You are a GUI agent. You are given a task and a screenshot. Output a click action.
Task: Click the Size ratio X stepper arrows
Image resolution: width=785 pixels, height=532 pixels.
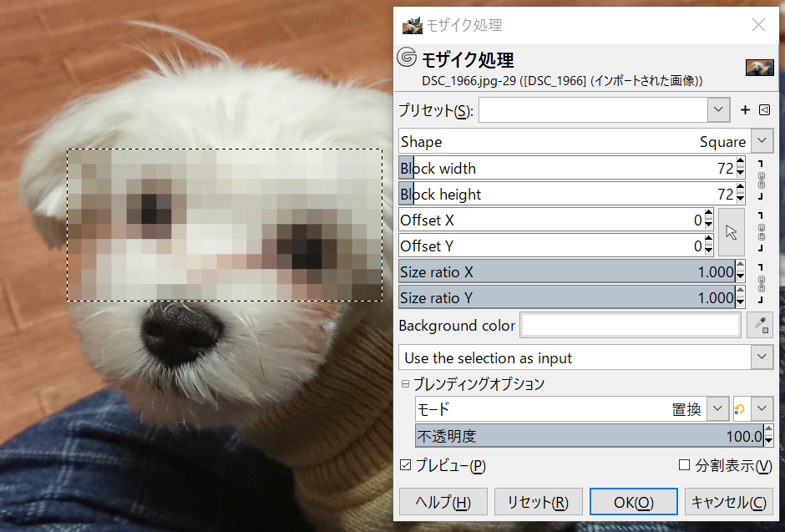pyautogui.click(x=741, y=271)
